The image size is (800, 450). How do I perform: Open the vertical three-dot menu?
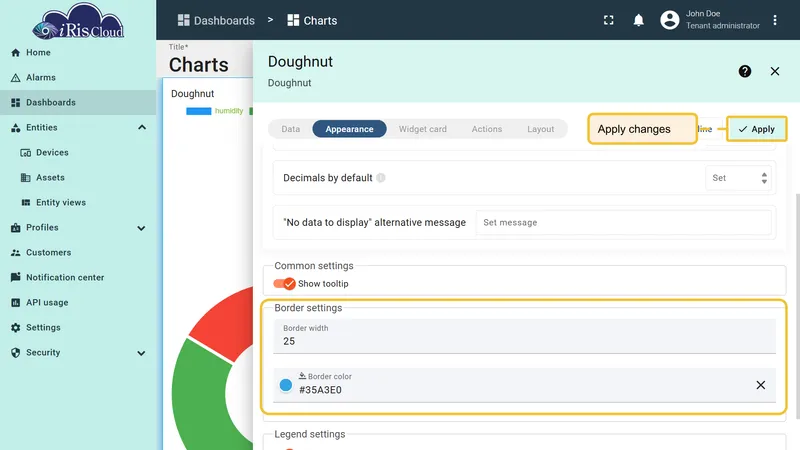tap(774, 20)
